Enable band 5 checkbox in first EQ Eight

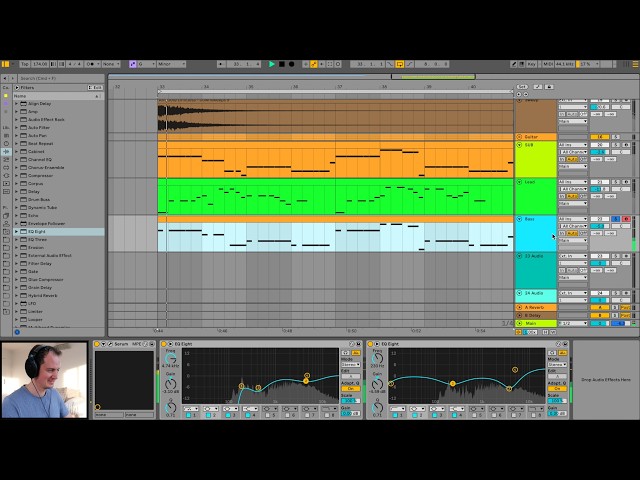coord(267,415)
